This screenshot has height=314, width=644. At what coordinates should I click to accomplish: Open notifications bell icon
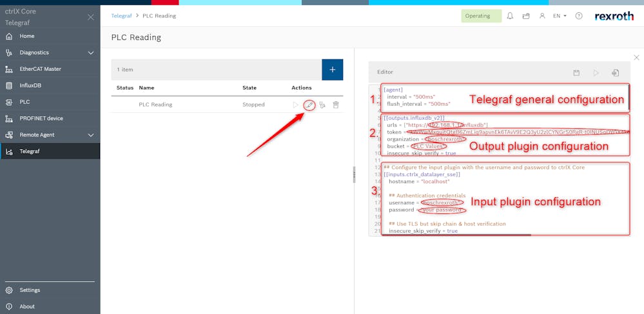[510, 16]
